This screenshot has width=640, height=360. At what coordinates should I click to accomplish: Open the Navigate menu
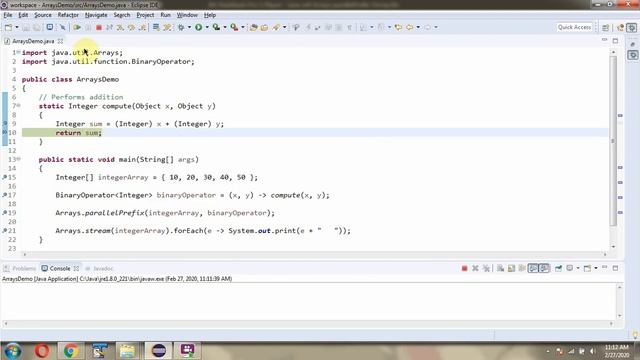pyautogui.click(x=96, y=15)
